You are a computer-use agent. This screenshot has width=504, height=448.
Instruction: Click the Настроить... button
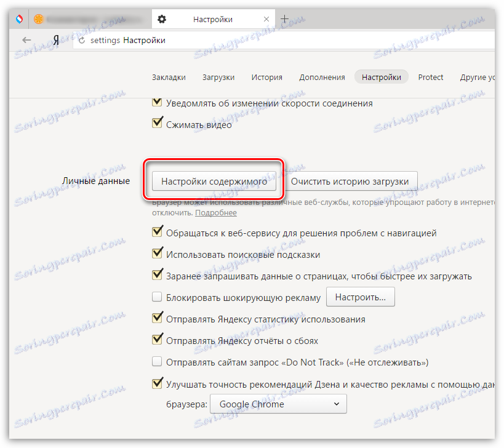pos(361,297)
